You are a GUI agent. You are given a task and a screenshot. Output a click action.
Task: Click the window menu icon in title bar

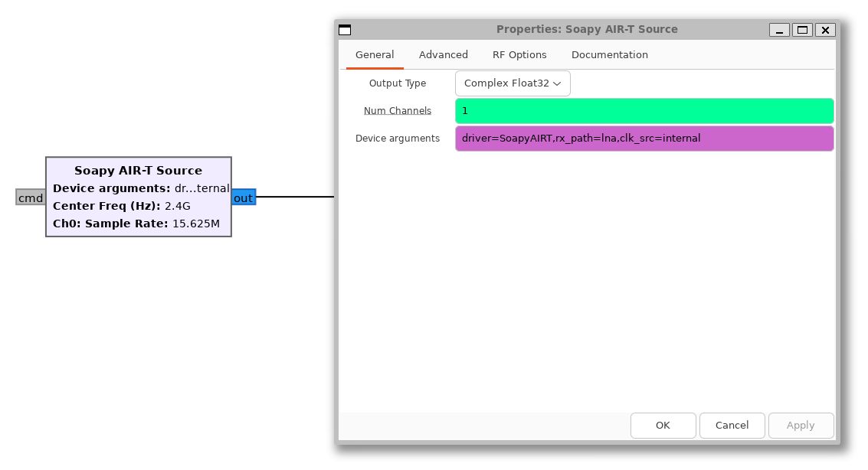344,30
